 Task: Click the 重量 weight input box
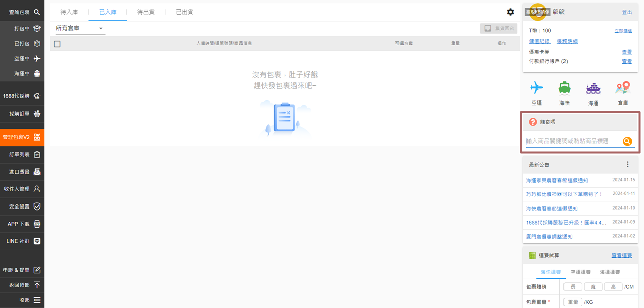pyautogui.click(x=573, y=302)
